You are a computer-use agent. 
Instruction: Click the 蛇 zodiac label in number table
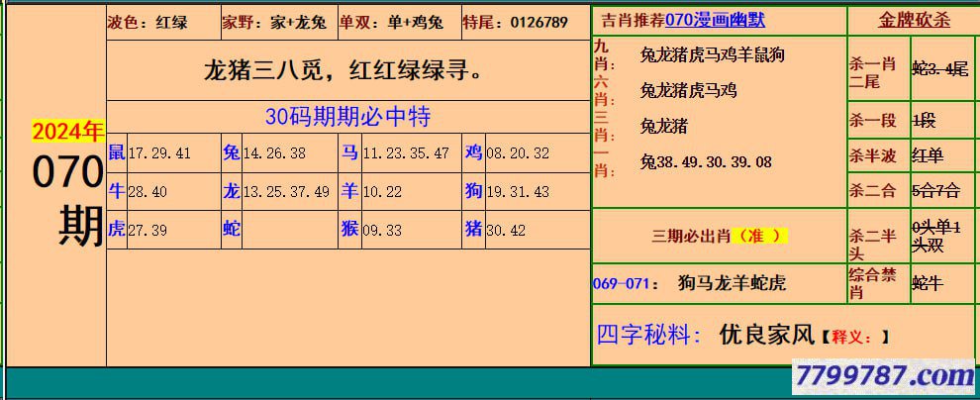(232, 229)
